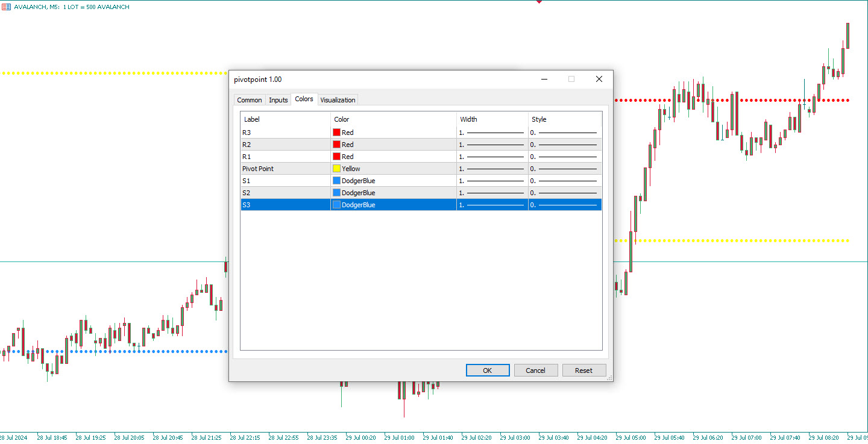Switch to the Common tab

pos(250,100)
